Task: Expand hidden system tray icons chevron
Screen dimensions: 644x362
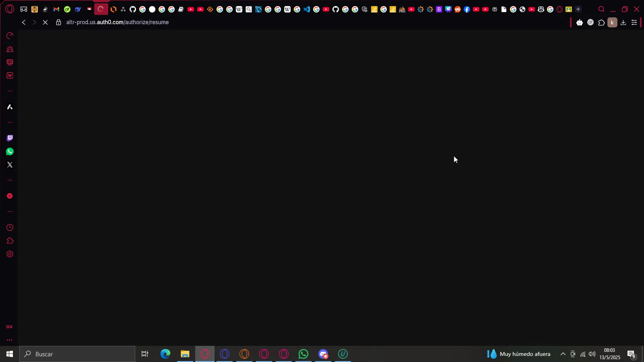Action: [x=563, y=354]
